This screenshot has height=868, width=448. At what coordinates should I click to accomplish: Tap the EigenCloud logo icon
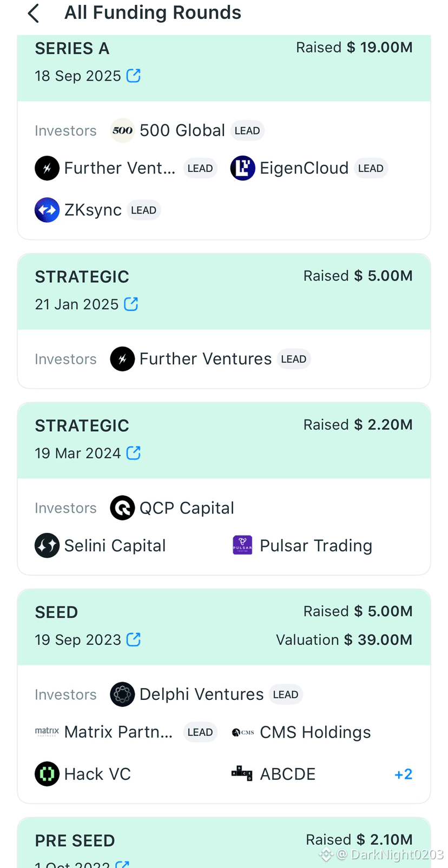pyautogui.click(x=243, y=168)
